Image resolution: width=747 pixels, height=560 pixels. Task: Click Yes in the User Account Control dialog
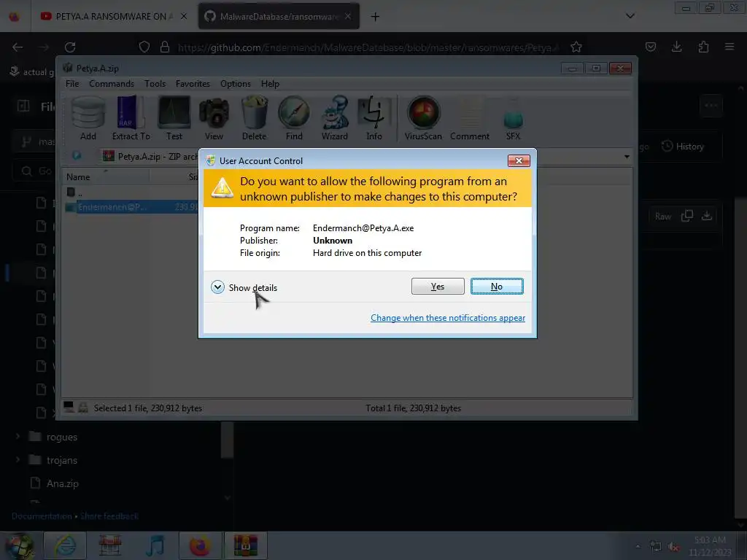tap(438, 286)
